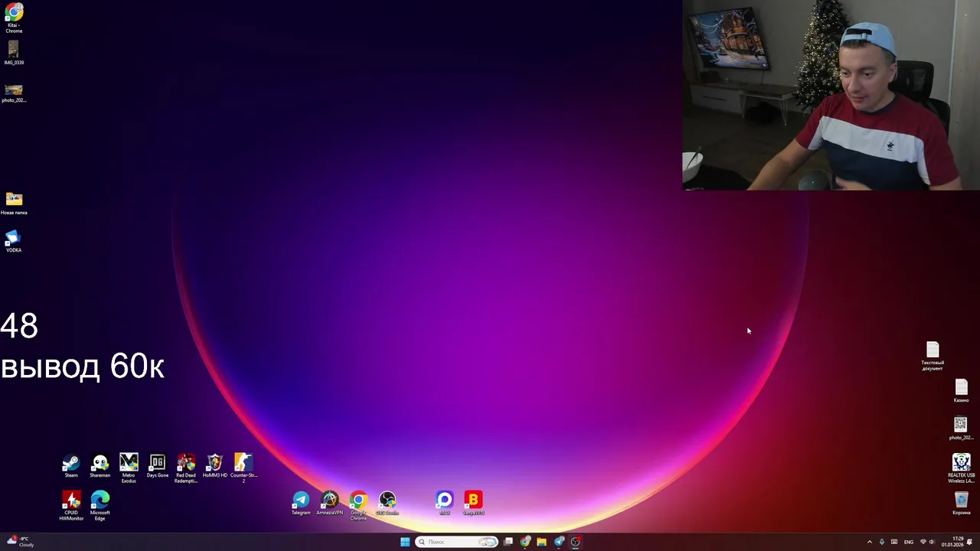Open File Explorer from the taskbar
Image resolution: width=980 pixels, height=551 pixels.
(541, 542)
